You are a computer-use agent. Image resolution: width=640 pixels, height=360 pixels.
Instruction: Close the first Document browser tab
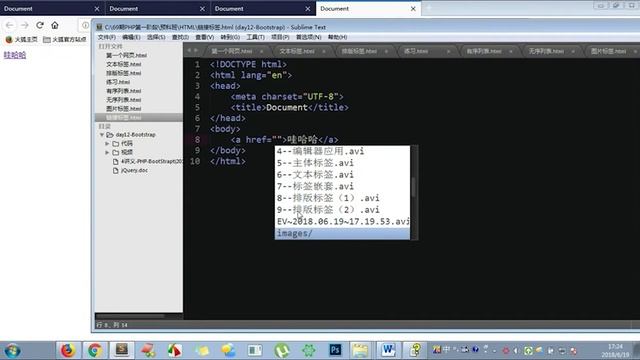coord(97,9)
